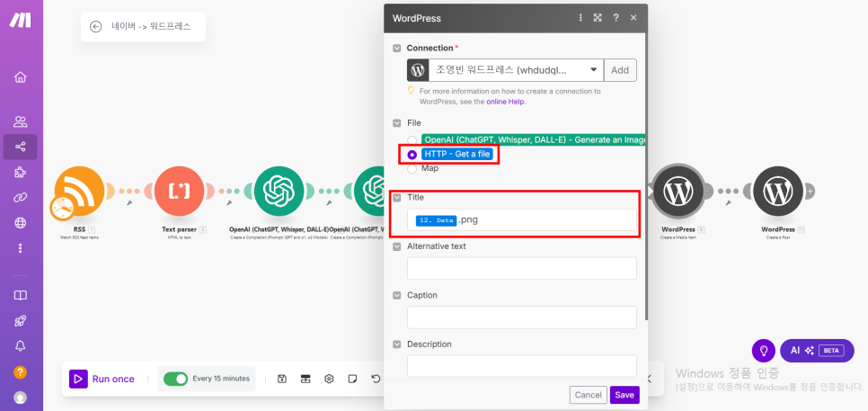Collapse the Title field toggle
Screen dimensions: 868x411
397,197
